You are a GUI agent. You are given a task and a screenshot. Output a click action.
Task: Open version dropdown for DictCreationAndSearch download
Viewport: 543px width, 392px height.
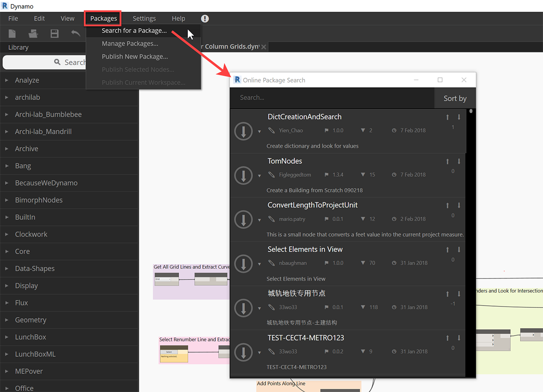259,132
